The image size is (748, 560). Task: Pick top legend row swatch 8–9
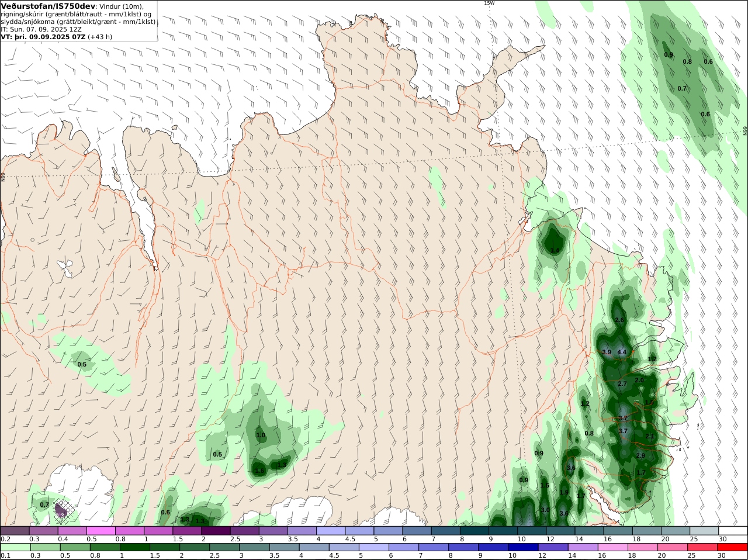click(474, 531)
